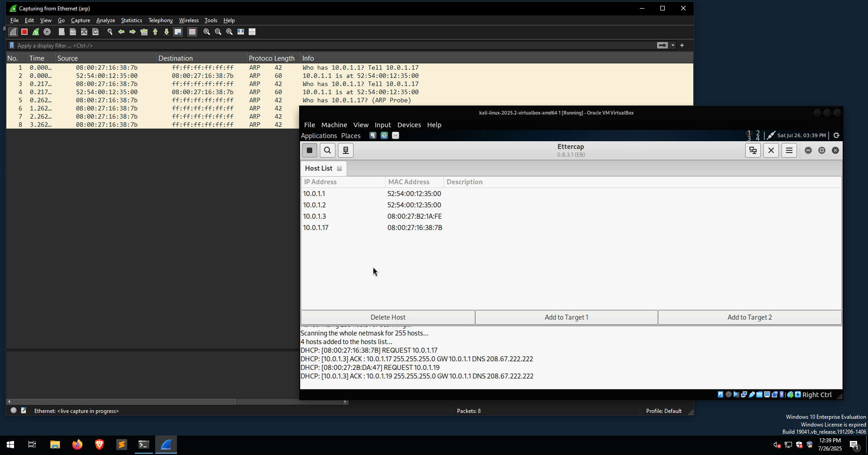Toggle auto-scroll during live capture

point(178,32)
